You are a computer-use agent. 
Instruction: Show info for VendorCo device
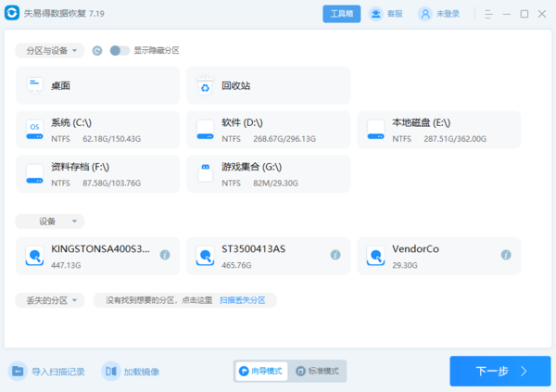click(506, 254)
